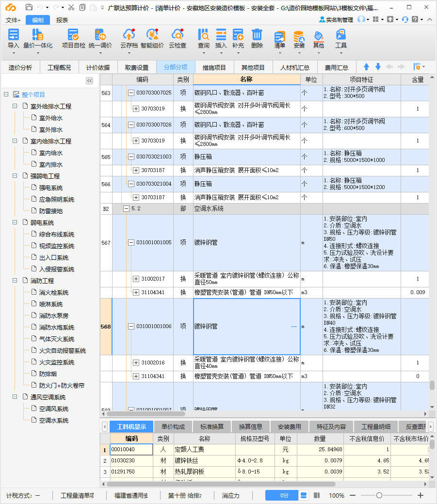Viewport: 437px width, 504px height.
Task: Click the 云存档 cloud save icon
Action: pyautogui.click(x=129, y=35)
